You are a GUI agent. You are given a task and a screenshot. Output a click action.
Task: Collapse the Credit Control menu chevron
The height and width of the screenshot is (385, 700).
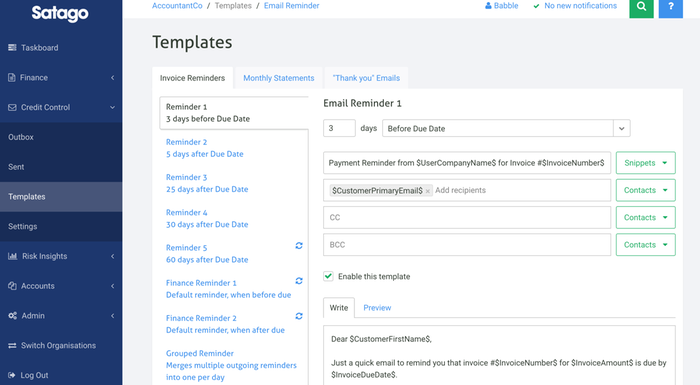[x=112, y=108]
